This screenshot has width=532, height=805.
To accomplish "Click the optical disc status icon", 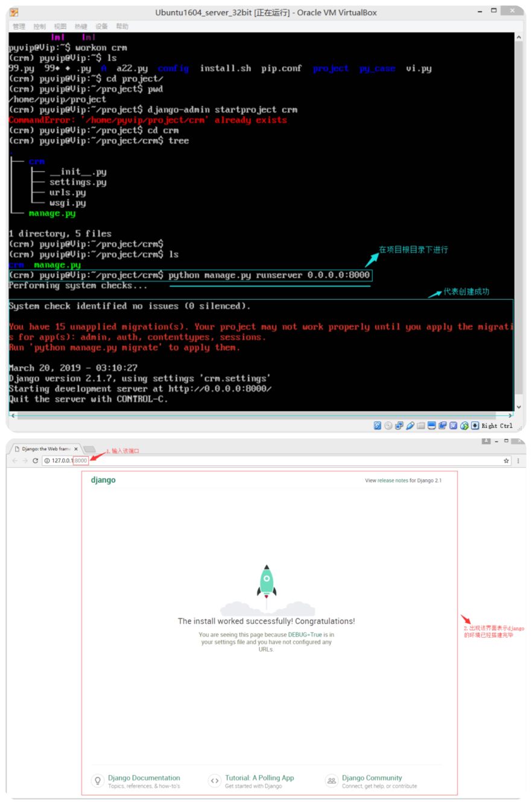I will 388,425.
